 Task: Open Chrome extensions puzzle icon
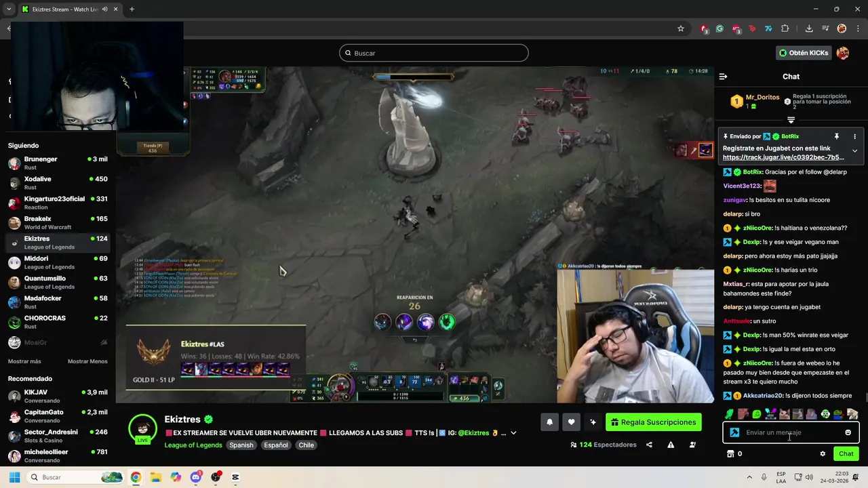pyautogui.click(x=785, y=28)
